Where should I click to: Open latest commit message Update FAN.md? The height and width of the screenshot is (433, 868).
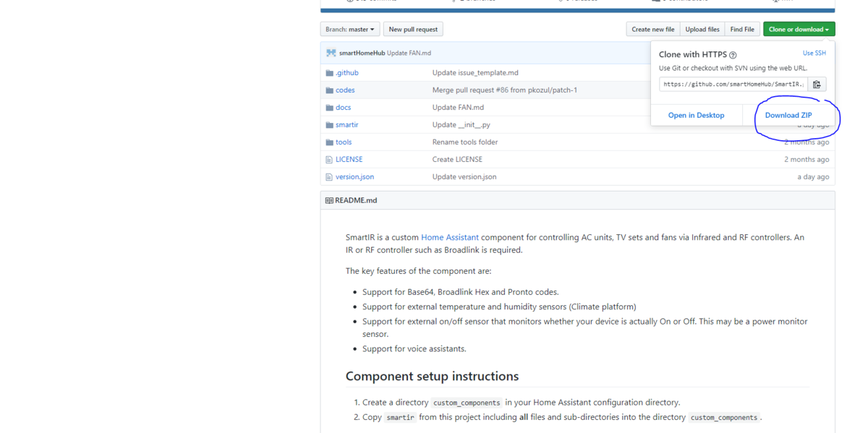click(409, 53)
